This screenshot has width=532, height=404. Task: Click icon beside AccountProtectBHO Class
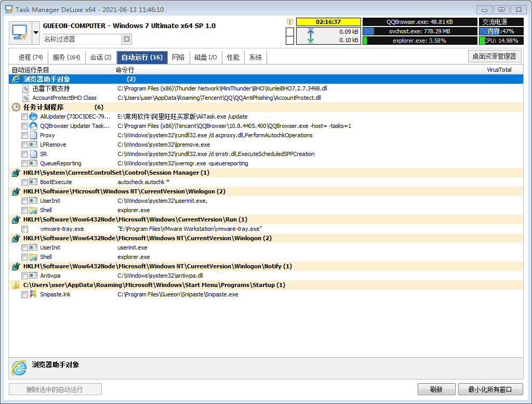point(26,98)
